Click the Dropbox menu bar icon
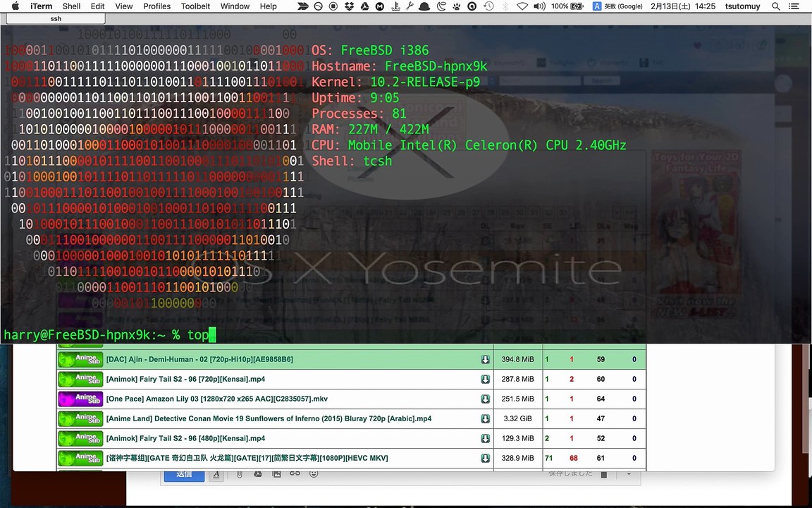The width and height of the screenshot is (812, 508). tap(348, 6)
